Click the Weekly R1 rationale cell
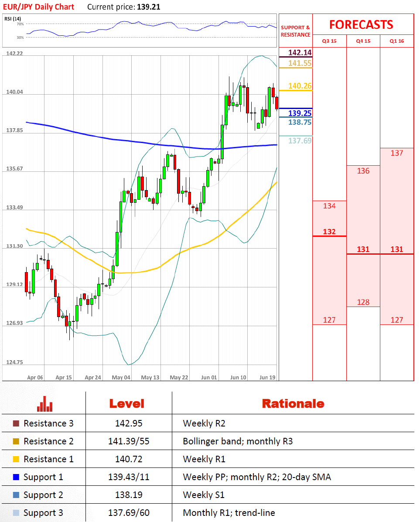 coord(204,459)
